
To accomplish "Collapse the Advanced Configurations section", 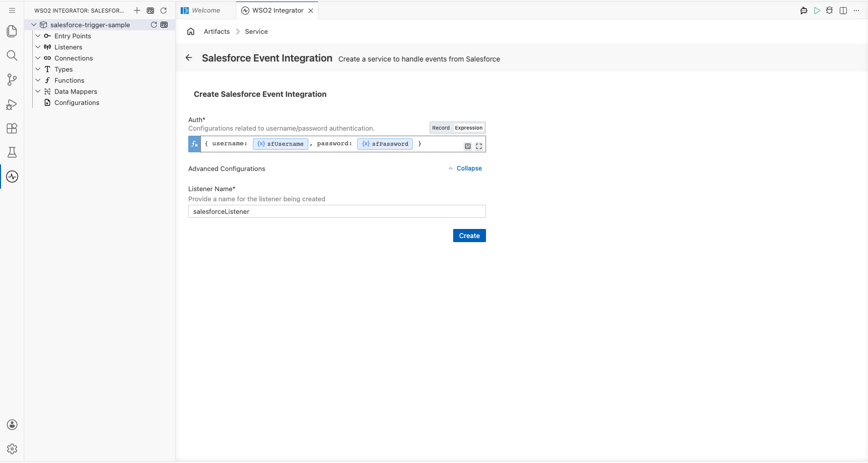I will (465, 168).
